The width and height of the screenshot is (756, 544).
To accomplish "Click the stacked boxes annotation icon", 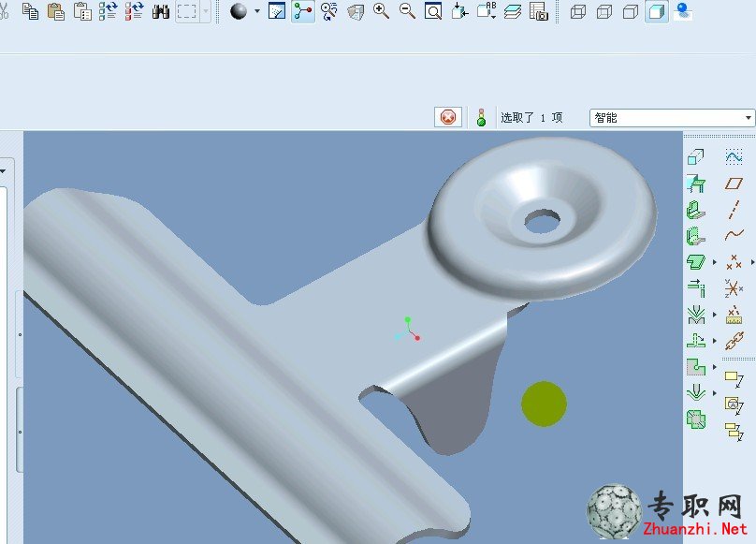I will (x=734, y=431).
